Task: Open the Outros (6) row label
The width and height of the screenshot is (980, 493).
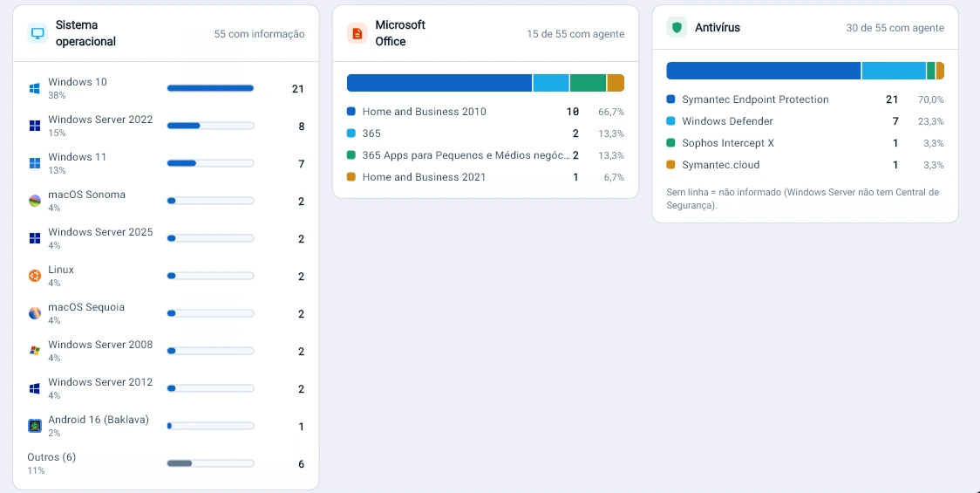Action: click(51, 457)
